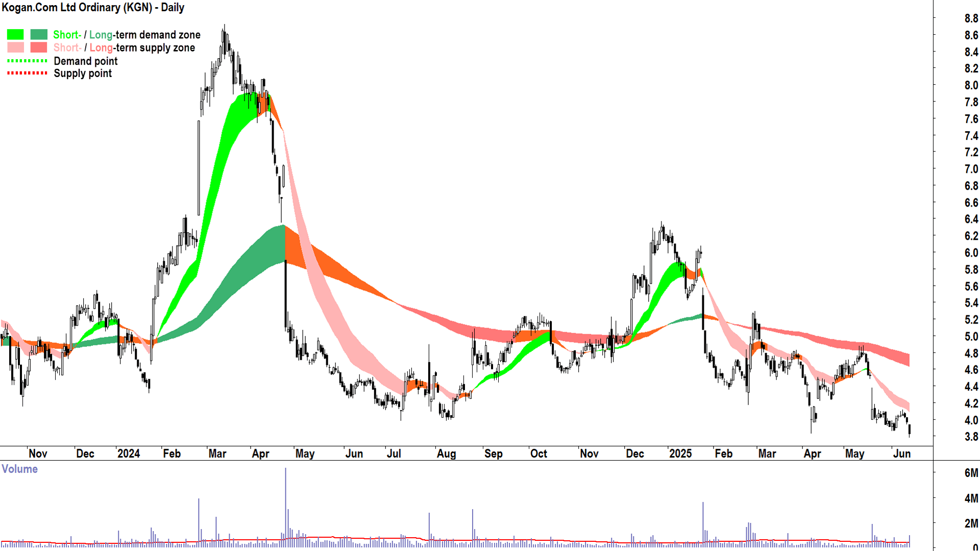This screenshot has height=551, width=980.
Task: Click the Volume panel label
Action: click(x=19, y=469)
